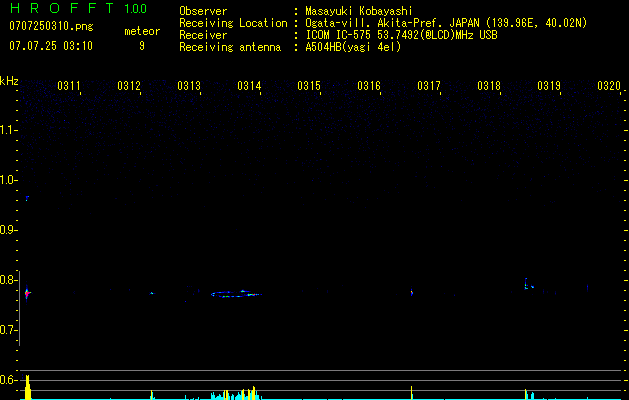629x400 pixels.
Task: Click the echo cluster after 0318
Action: 529,284
